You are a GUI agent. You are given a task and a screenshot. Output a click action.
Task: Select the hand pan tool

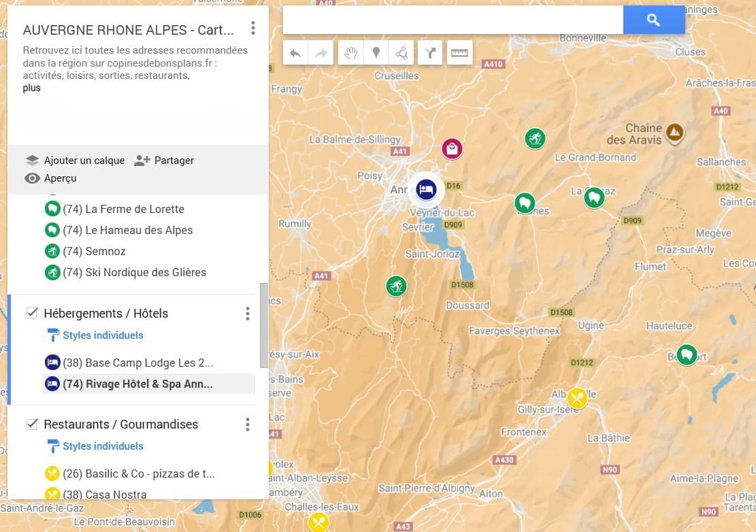pos(350,53)
